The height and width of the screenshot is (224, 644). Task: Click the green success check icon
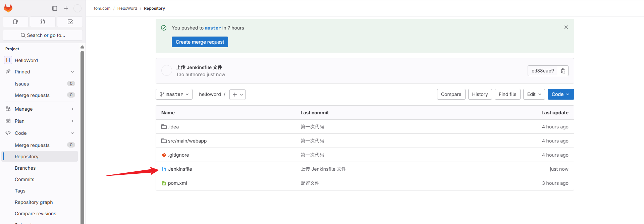click(x=164, y=28)
